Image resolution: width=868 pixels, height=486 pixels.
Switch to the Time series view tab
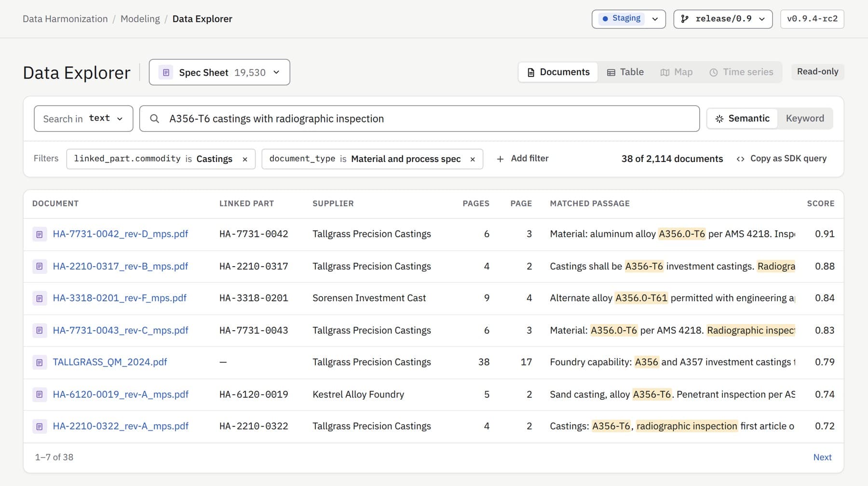(742, 72)
